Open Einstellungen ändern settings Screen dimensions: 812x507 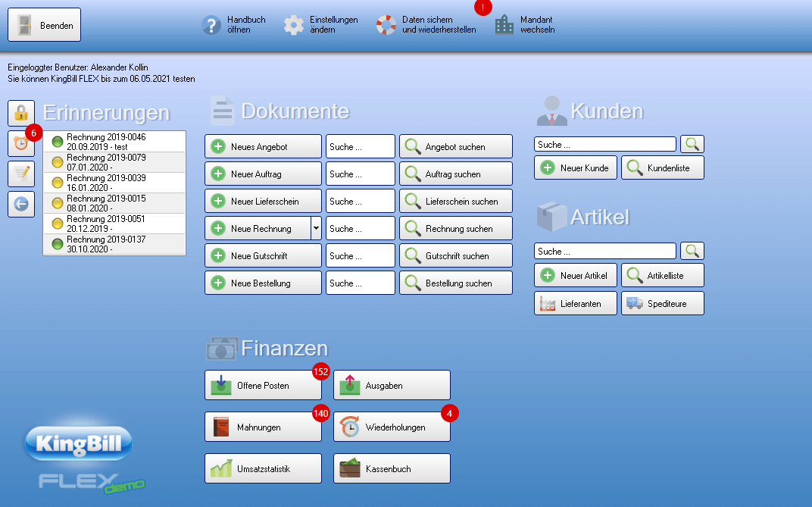coord(320,25)
